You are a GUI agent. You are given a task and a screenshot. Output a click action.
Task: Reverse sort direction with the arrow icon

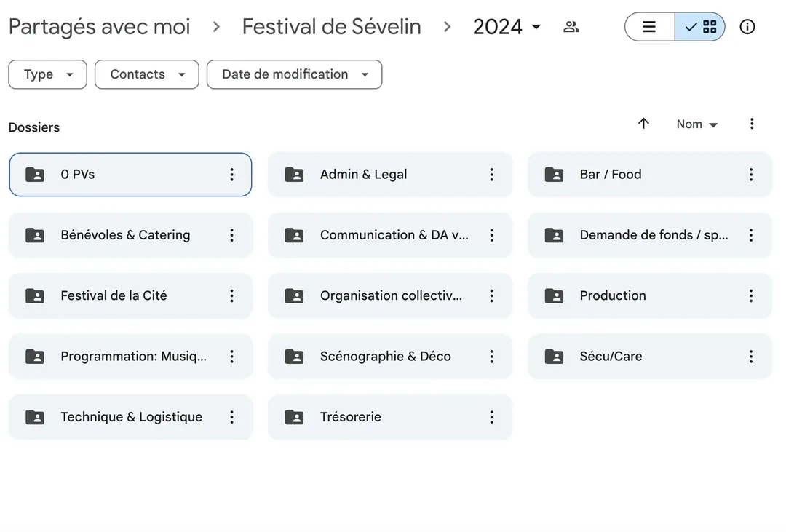643,124
